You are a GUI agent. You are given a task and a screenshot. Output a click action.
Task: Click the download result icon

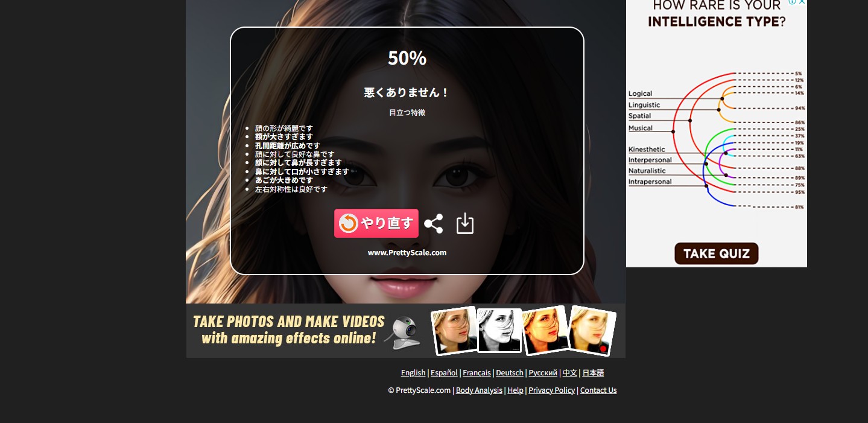point(464,224)
